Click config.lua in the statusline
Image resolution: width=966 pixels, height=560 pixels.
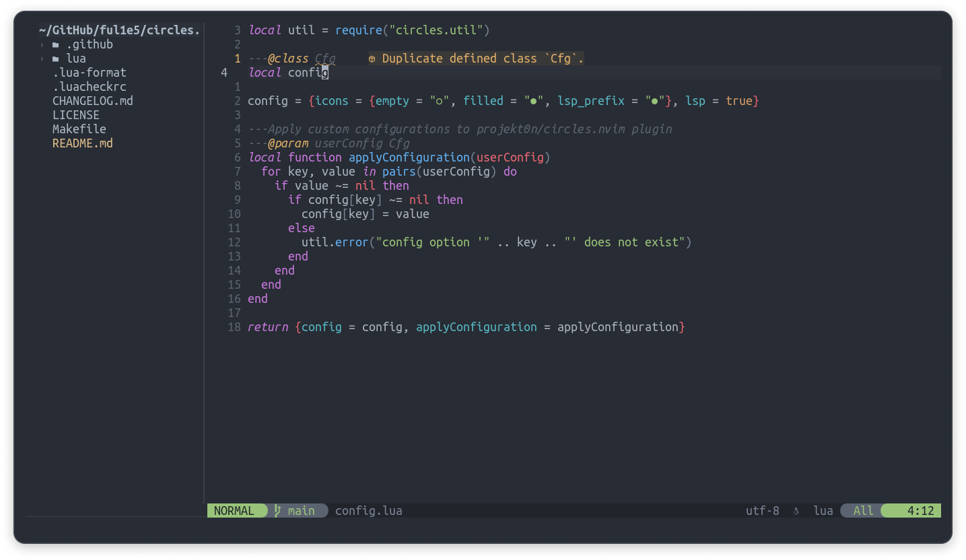tap(368, 510)
